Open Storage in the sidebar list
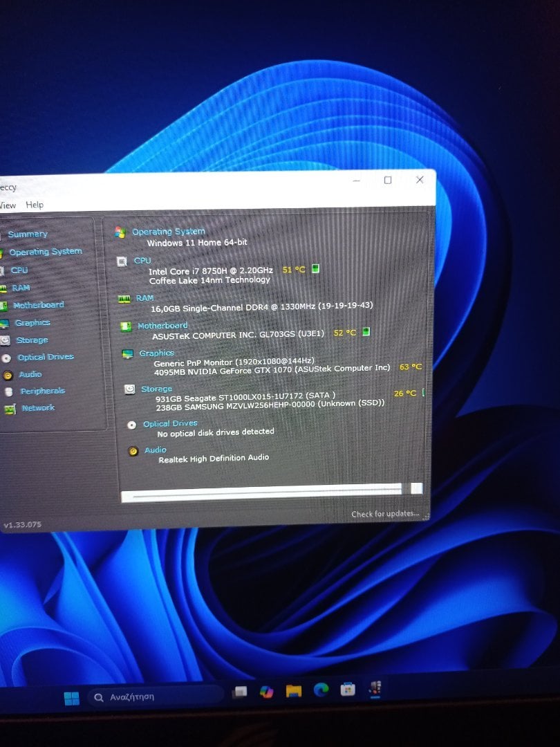The width and height of the screenshot is (560, 747). (32, 340)
